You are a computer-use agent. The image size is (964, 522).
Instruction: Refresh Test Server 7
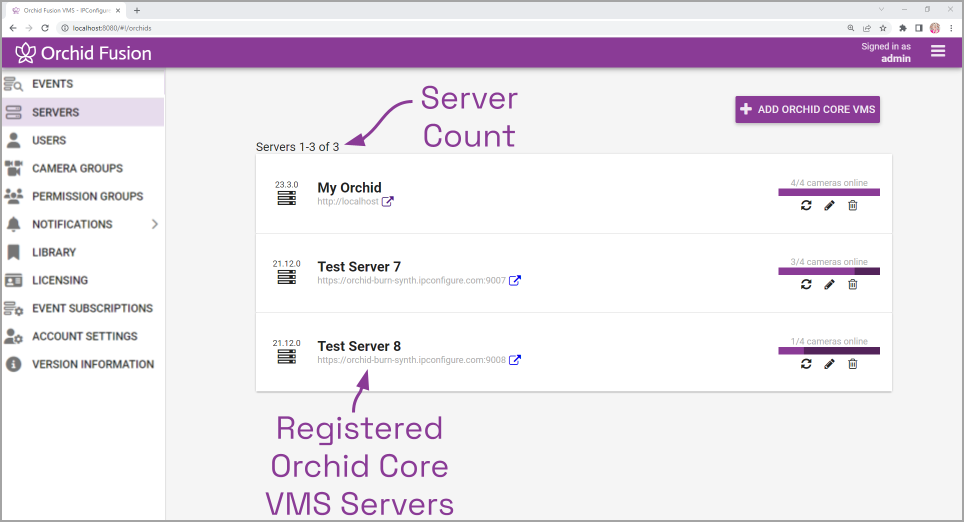click(806, 284)
